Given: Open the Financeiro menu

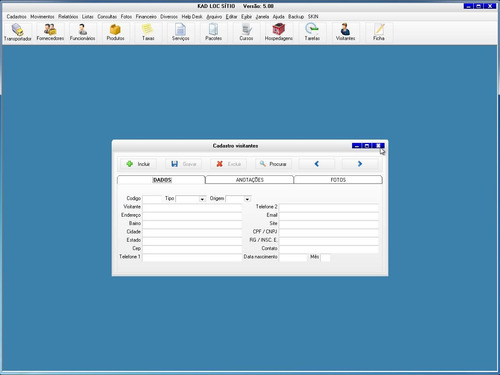Looking at the screenshot, I should coord(146,16).
